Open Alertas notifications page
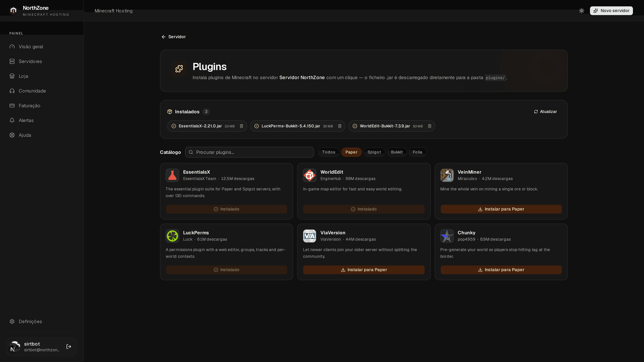 coord(42,120)
